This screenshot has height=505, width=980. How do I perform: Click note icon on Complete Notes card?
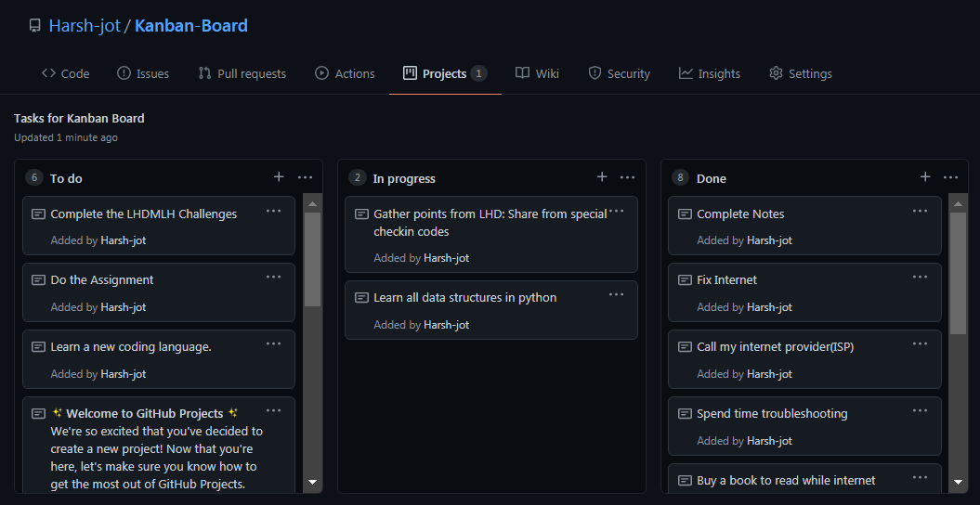point(685,214)
